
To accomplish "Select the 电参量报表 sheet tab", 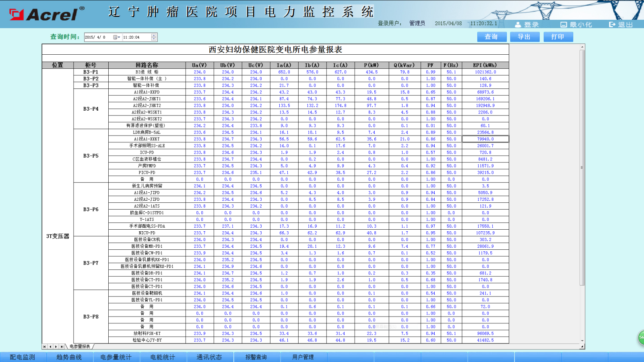I will click(80, 346).
